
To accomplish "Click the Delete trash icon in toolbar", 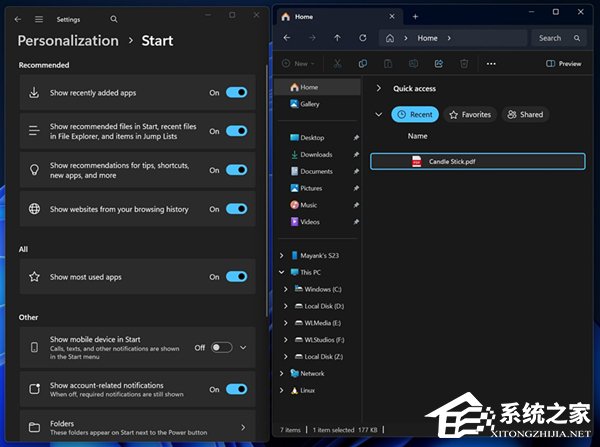I will point(464,64).
